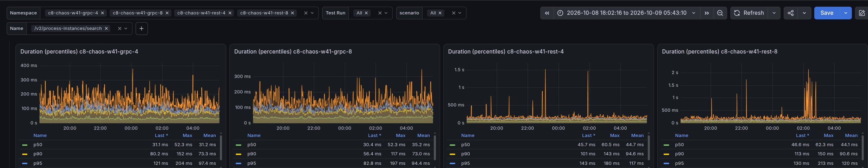Remove c8-chaos-w41-grpc-4 namespace chip
Screen dimensions: 868x168
tap(103, 13)
